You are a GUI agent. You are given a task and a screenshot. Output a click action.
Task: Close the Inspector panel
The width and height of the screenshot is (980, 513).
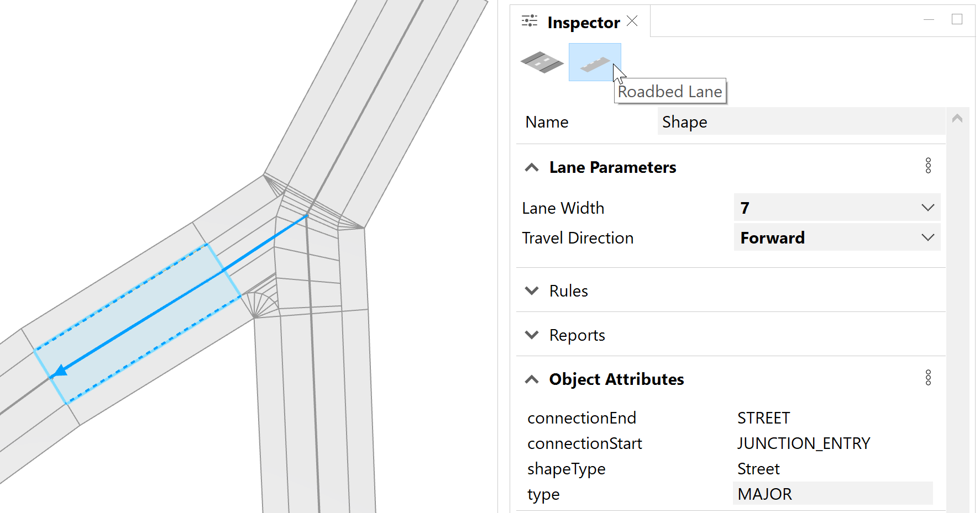click(632, 20)
